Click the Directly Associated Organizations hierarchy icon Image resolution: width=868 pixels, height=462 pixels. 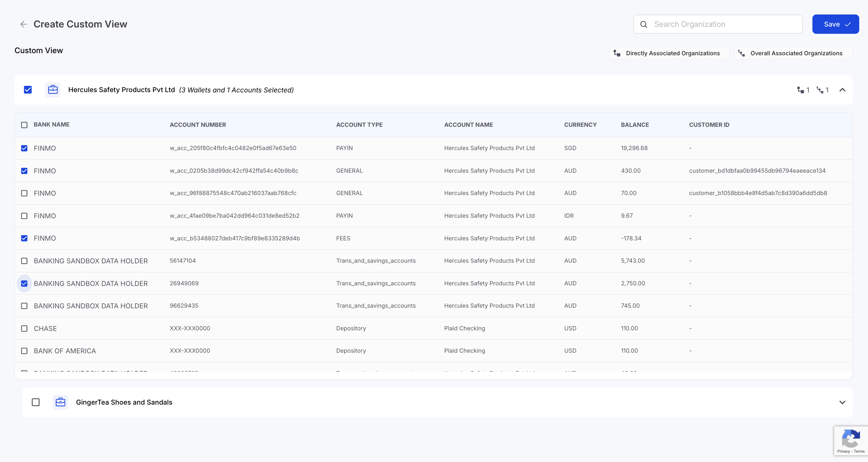point(617,53)
